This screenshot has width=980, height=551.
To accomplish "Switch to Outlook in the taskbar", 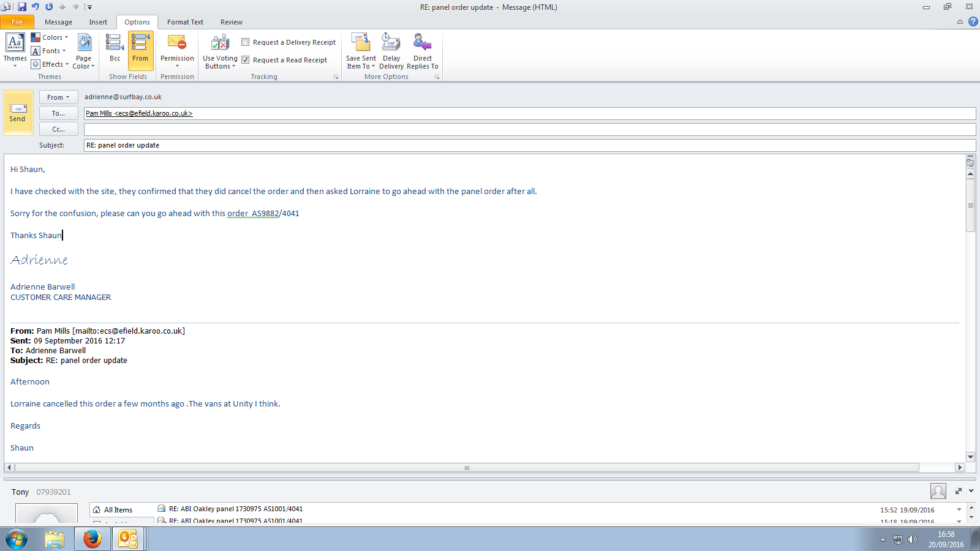I will point(127,539).
